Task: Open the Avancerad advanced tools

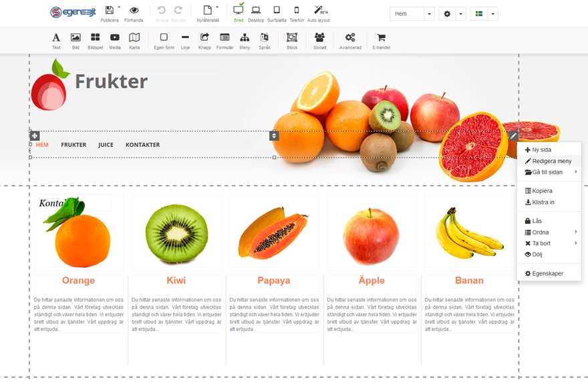Action: coord(350,41)
